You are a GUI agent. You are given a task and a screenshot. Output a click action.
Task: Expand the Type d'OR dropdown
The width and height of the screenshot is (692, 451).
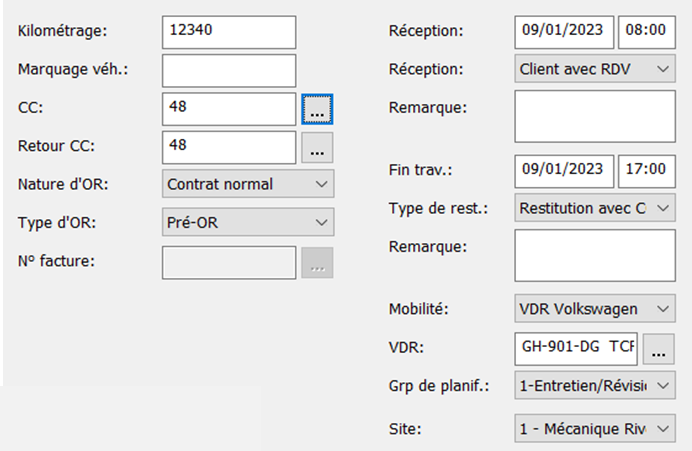248,222
